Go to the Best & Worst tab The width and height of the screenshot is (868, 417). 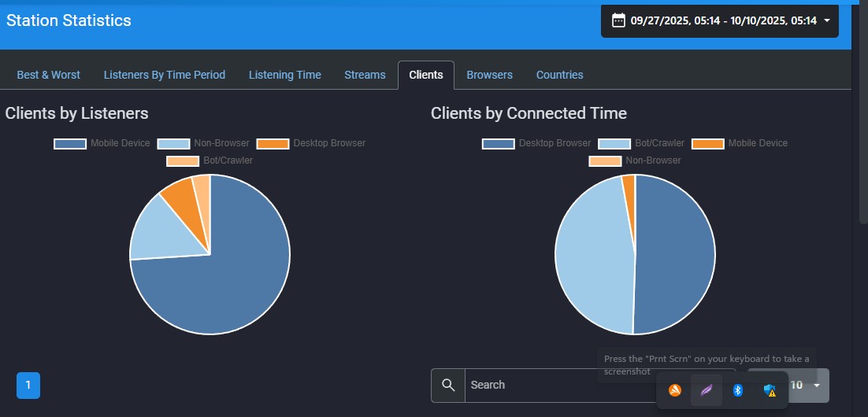49,75
